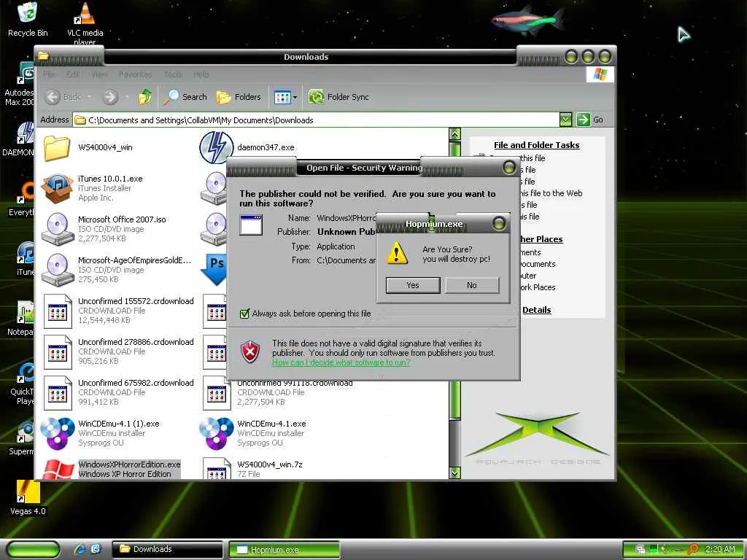This screenshot has height=560, width=747.
Task: Toggle Always ask before opening this file
Action: (245, 314)
